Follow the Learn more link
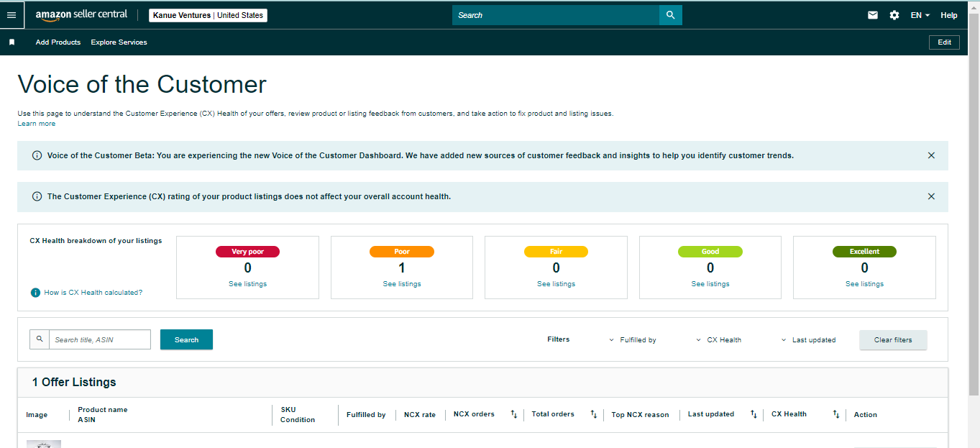The width and height of the screenshot is (980, 448). coord(37,124)
